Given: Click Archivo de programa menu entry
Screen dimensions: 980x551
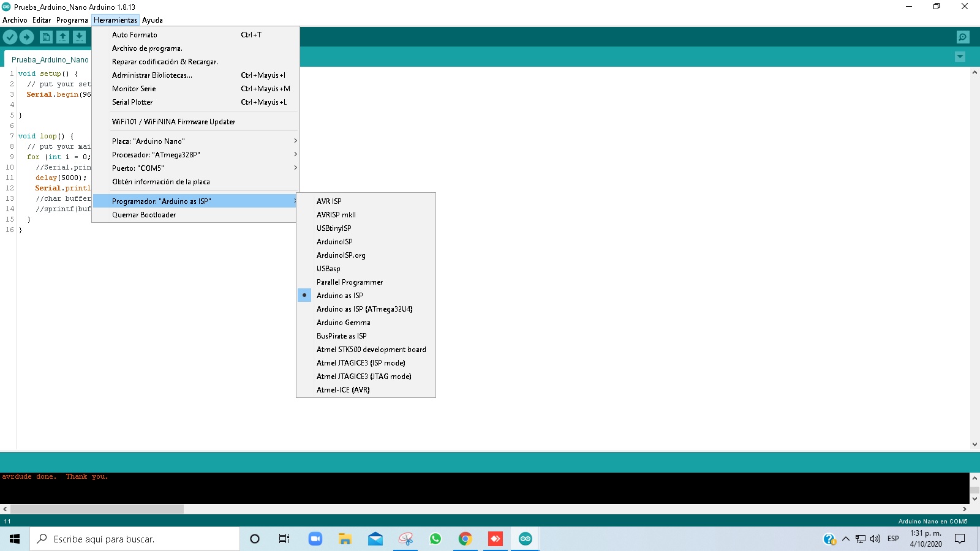Looking at the screenshot, I should pos(195,48).
